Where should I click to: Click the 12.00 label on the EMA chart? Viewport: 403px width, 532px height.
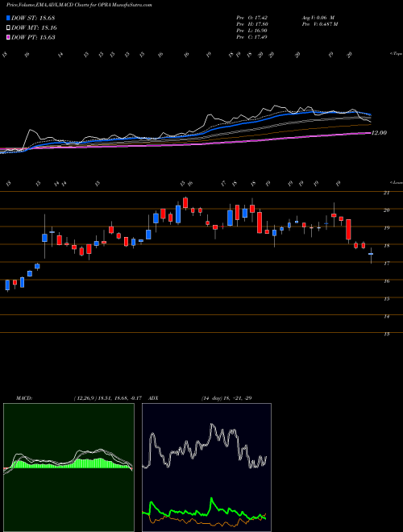pyautogui.click(x=379, y=133)
